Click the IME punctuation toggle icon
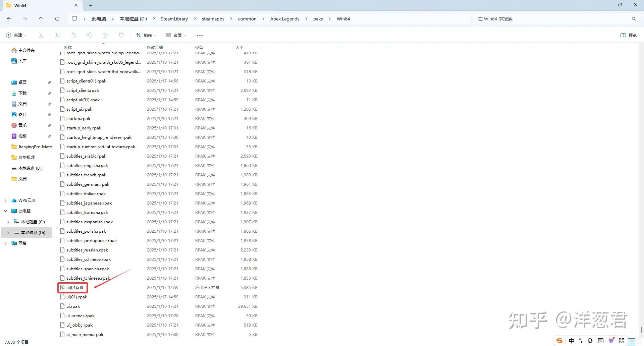Viewport: 644px width, 346px height. click(x=581, y=341)
